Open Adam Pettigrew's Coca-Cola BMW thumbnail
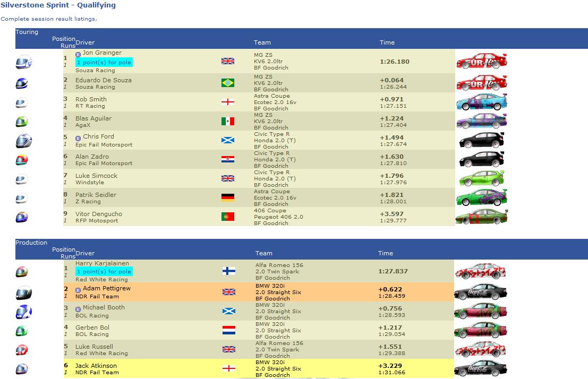The image size is (588, 379). (480, 292)
